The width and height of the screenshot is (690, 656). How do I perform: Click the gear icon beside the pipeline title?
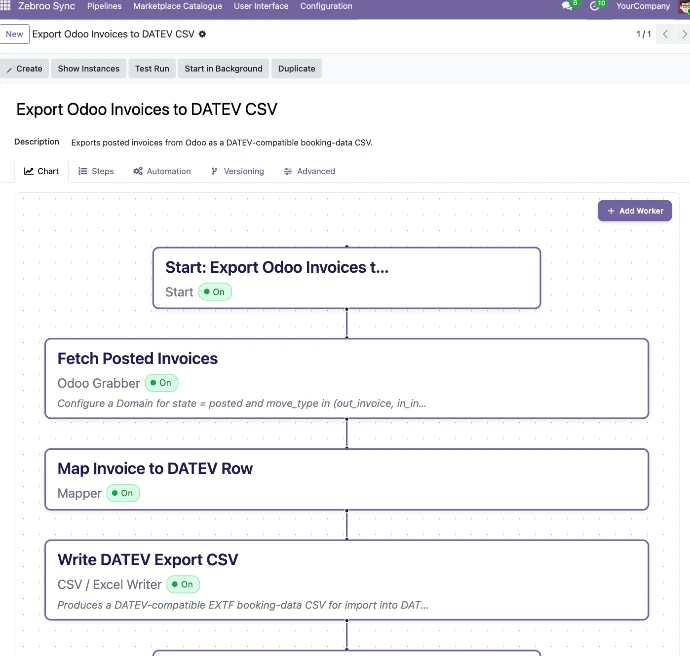coord(202,34)
